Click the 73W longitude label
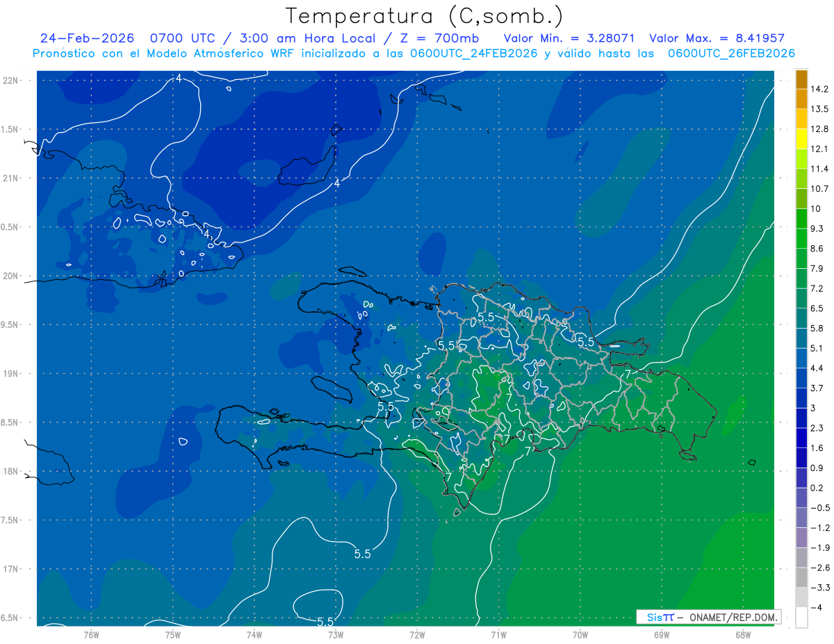The height and width of the screenshot is (644, 834). [336, 634]
